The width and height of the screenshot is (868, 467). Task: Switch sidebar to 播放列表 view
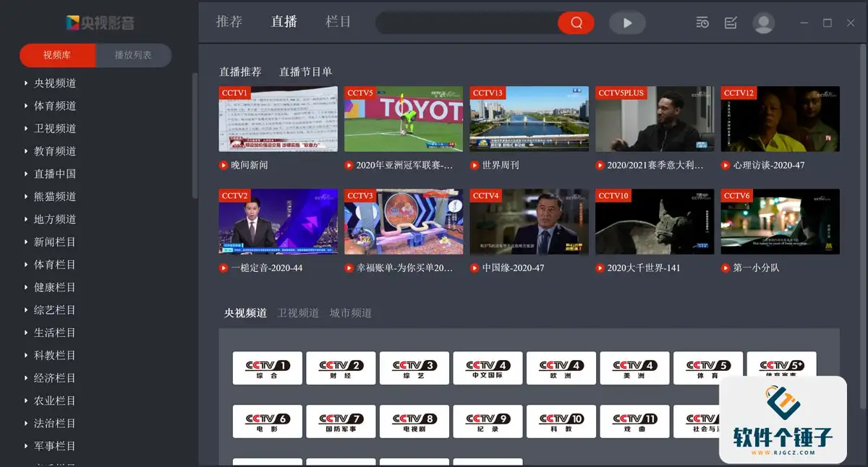coord(134,55)
